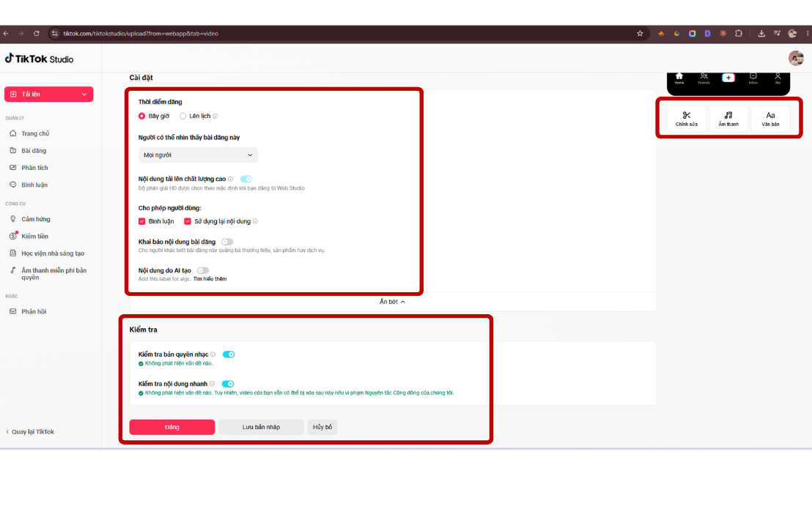The height and width of the screenshot is (509, 812).
Task: Open the Âm thanh music tool
Action: click(728, 119)
